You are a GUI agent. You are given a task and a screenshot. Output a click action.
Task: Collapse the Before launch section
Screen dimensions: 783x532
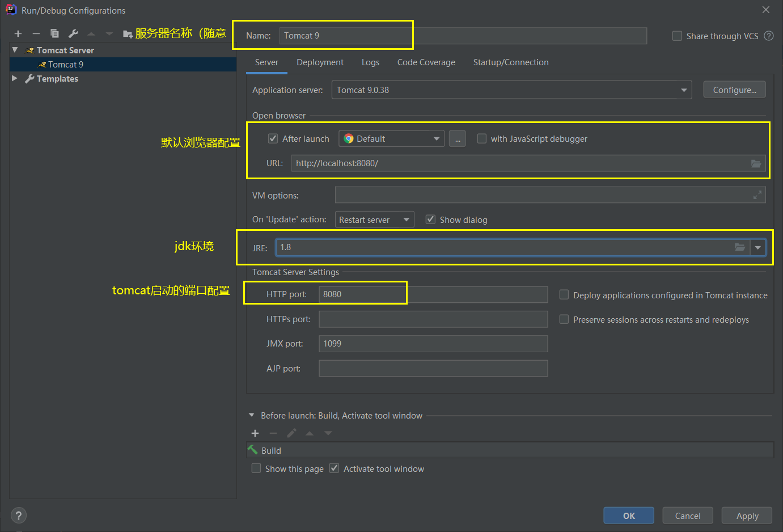pyautogui.click(x=251, y=415)
